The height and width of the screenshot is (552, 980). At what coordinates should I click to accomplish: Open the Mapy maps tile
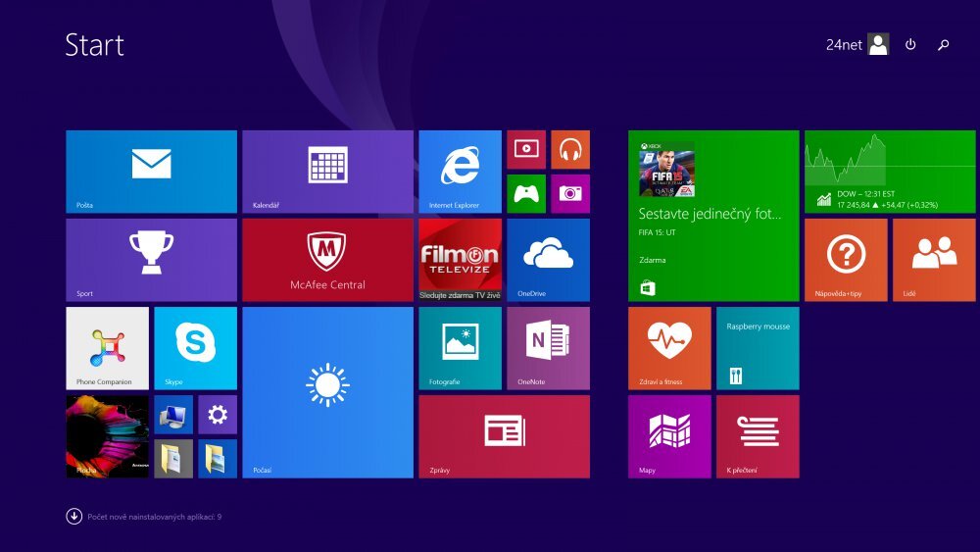(669, 436)
